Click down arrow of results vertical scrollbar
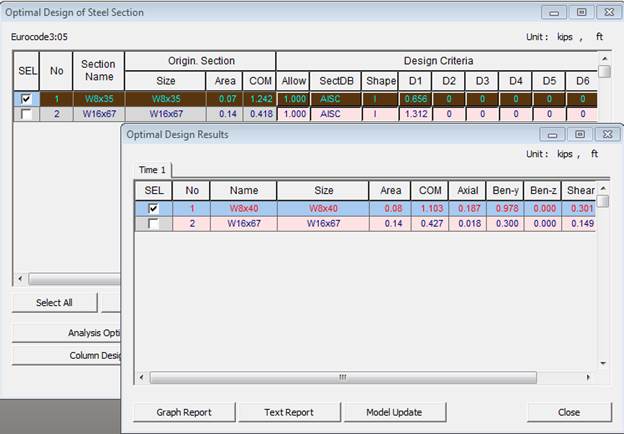 [603, 363]
